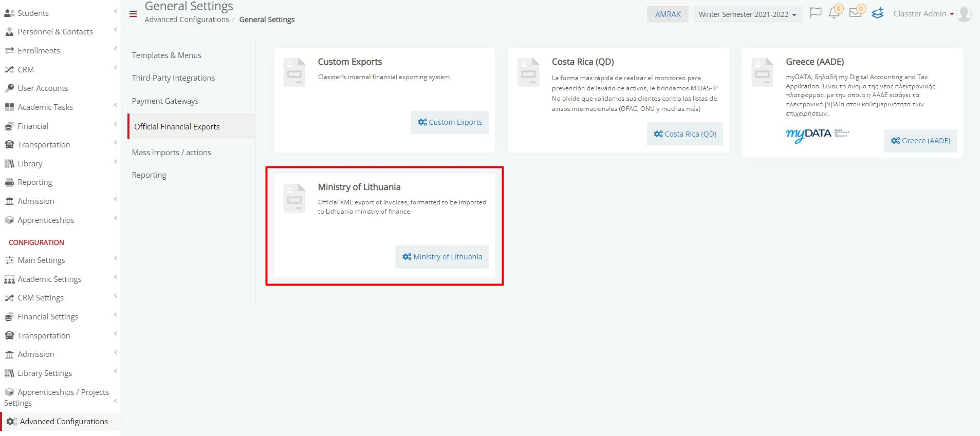
Task: Click the Personnel & Contacts icon
Action: 9,32
